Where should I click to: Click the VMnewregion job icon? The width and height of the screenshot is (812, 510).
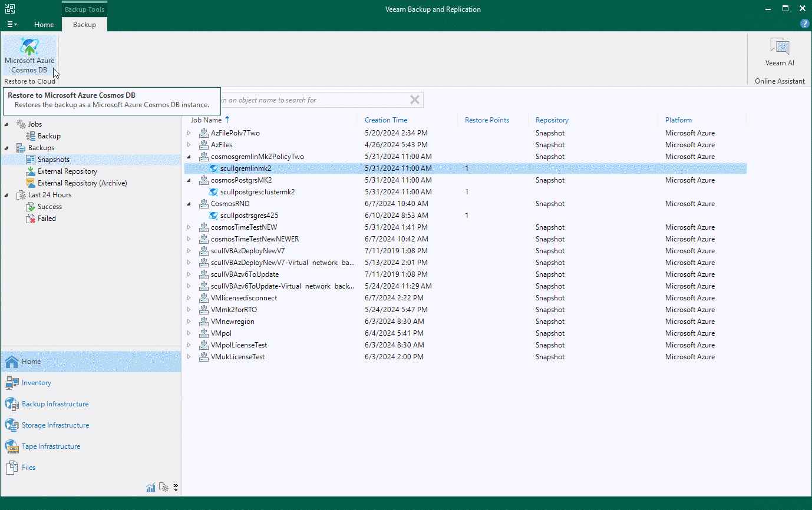point(204,322)
